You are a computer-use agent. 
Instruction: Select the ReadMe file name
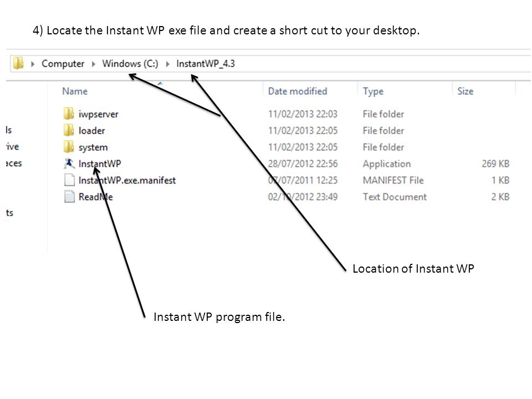click(96, 197)
